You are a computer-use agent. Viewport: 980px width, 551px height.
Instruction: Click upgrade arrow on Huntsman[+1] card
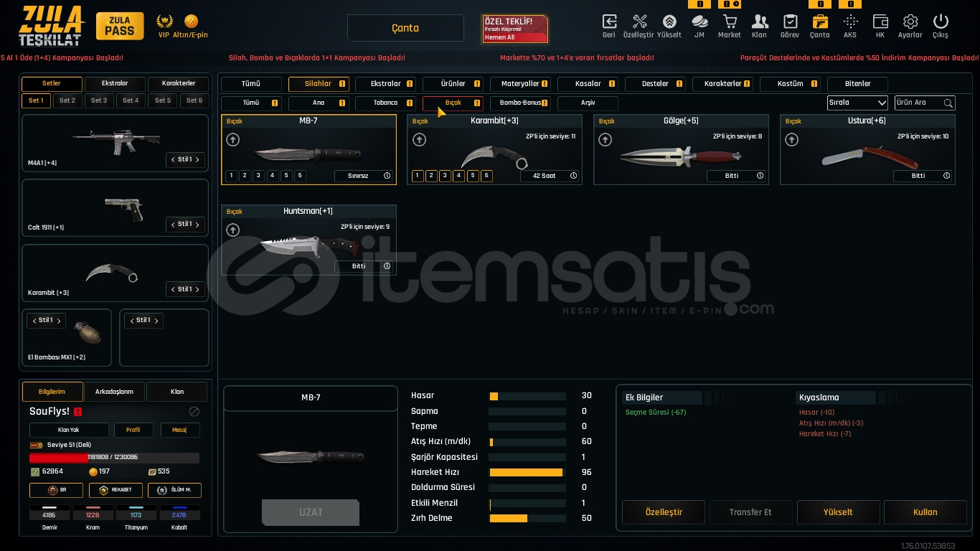(233, 230)
